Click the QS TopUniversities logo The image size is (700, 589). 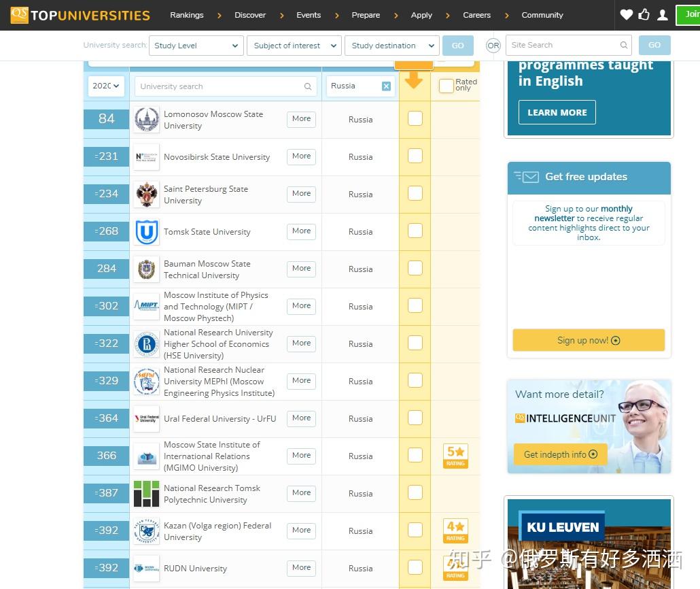coord(80,15)
